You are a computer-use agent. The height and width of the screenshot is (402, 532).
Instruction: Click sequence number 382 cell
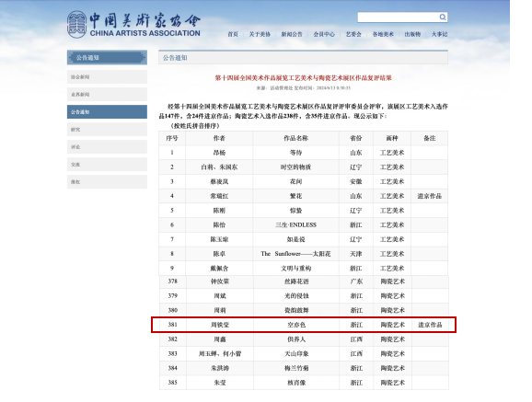(x=173, y=339)
